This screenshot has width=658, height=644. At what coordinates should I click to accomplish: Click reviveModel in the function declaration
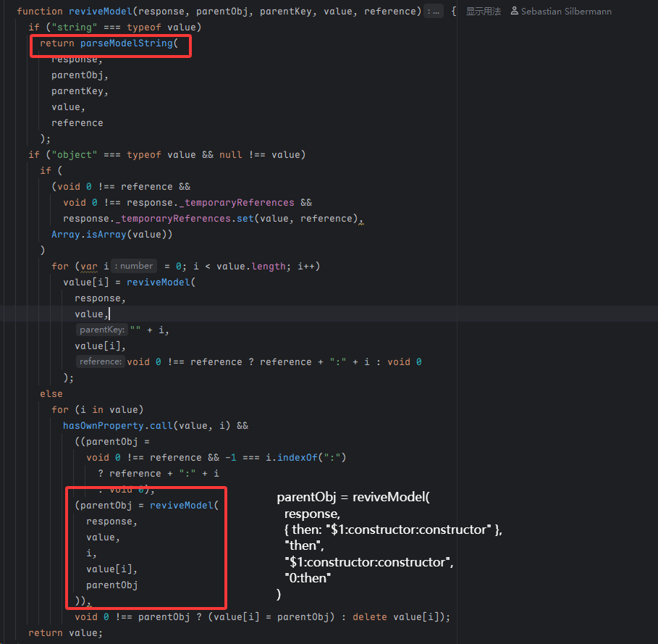pos(101,12)
